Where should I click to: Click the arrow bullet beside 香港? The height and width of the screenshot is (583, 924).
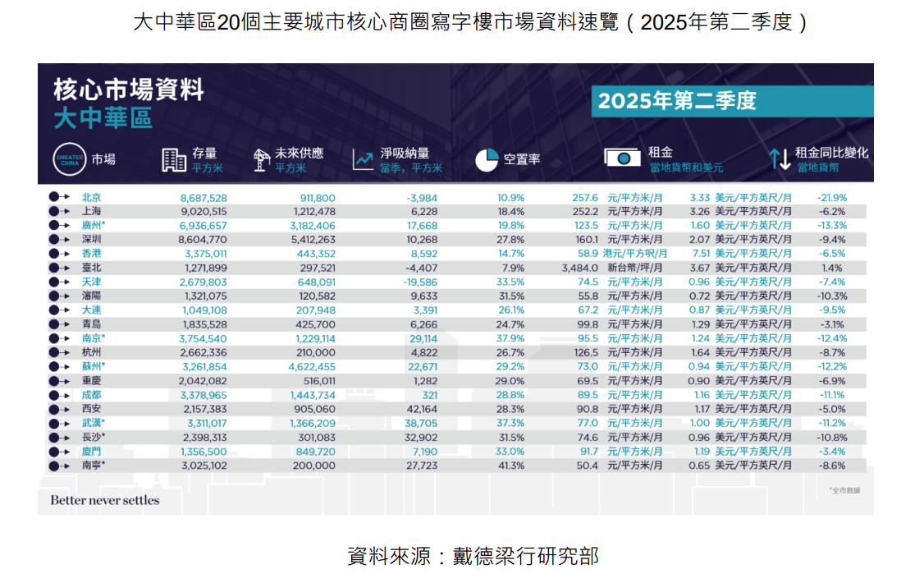59,254
